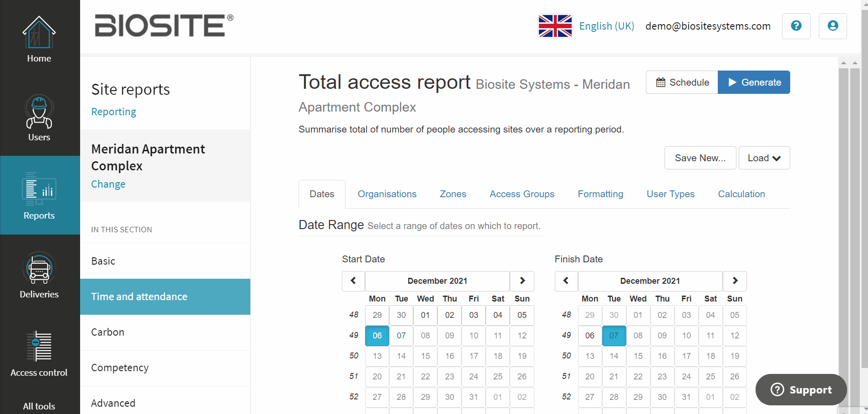Select 07 in Finish Date calendar
Screen dimensions: 868x414
[614, 336]
